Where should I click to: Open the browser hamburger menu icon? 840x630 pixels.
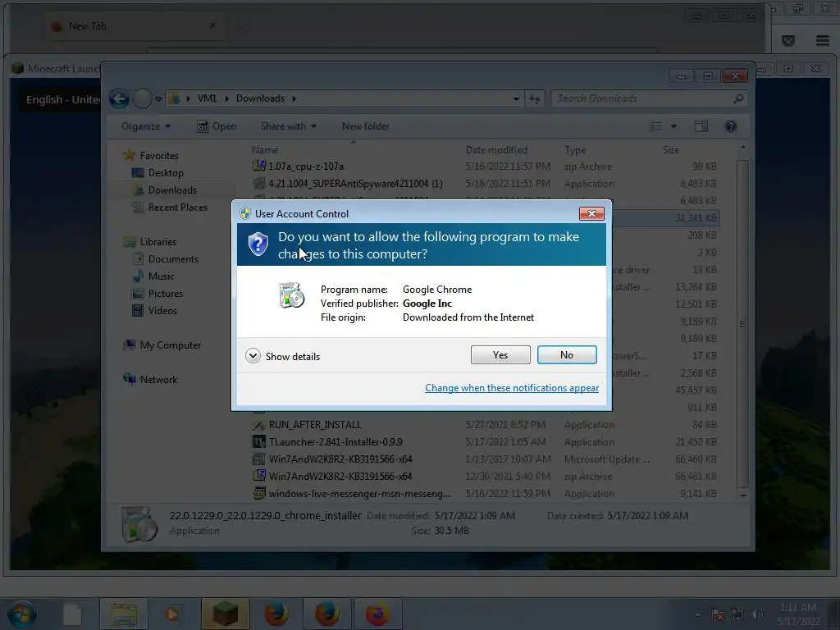pyautogui.click(x=822, y=41)
